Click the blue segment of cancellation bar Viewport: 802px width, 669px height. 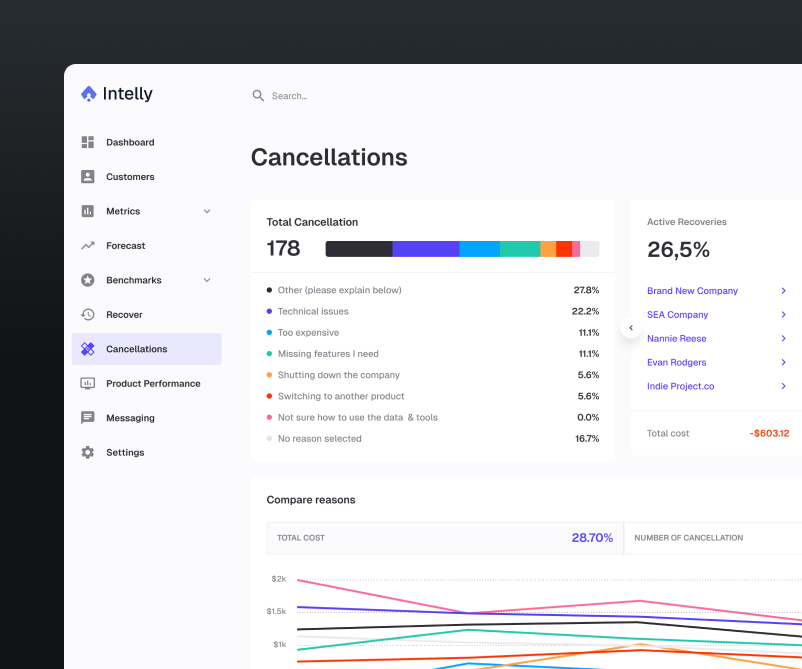[480, 249]
